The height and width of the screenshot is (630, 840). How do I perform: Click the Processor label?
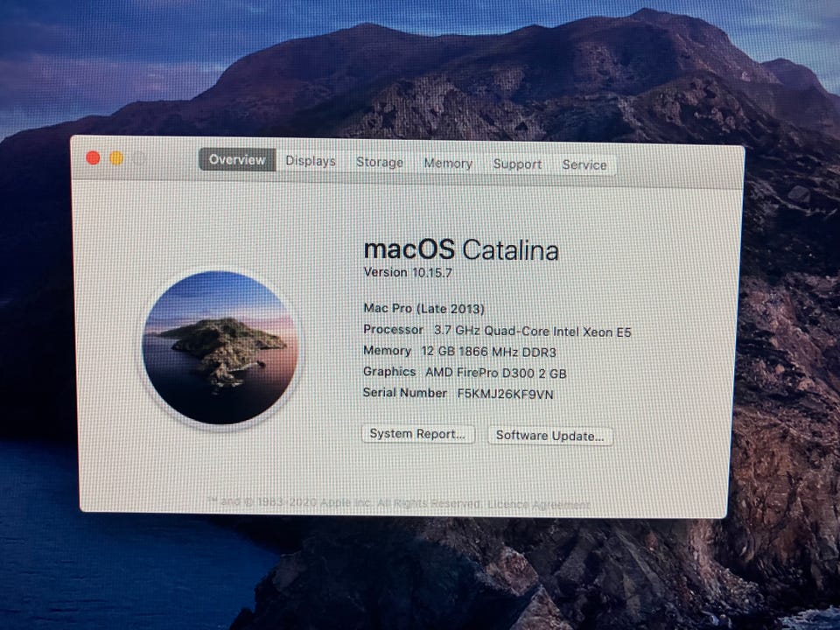pyautogui.click(x=393, y=330)
